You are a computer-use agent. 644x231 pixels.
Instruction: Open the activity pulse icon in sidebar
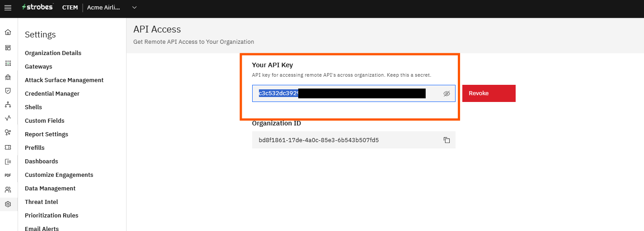[x=8, y=118]
